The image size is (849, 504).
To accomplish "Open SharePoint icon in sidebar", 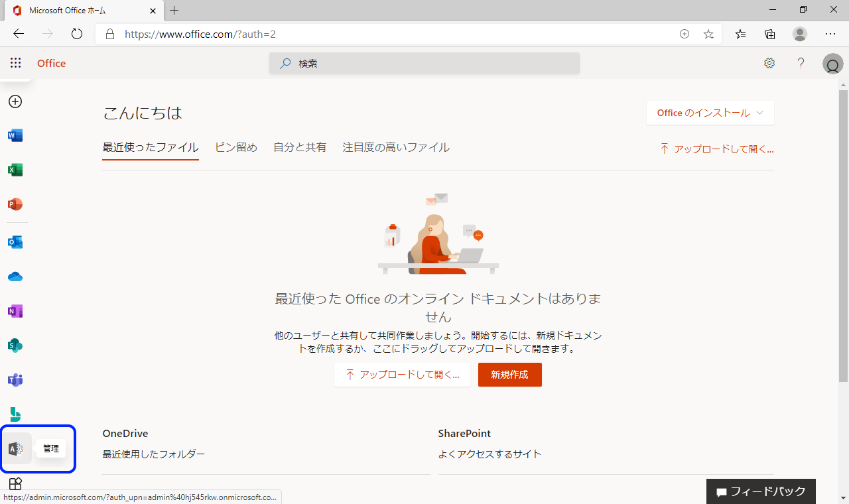I will (x=15, y=346).
